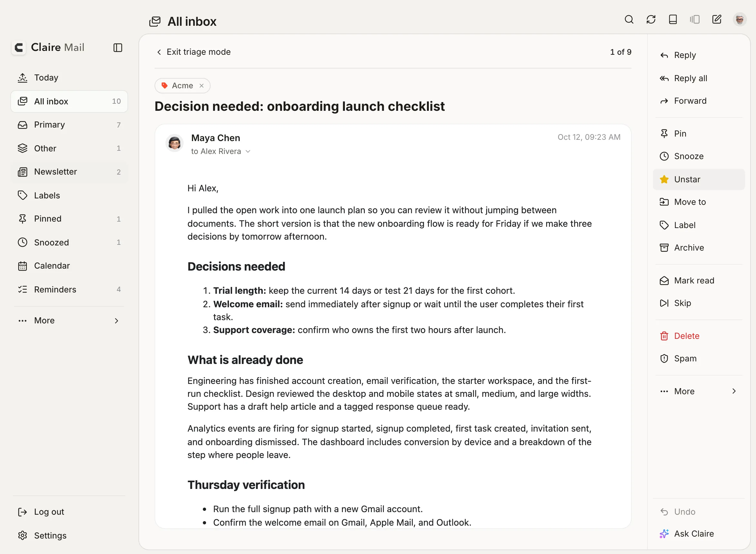Click the book reading view icon
Screen dimensions: 756x554
point(673,19)
